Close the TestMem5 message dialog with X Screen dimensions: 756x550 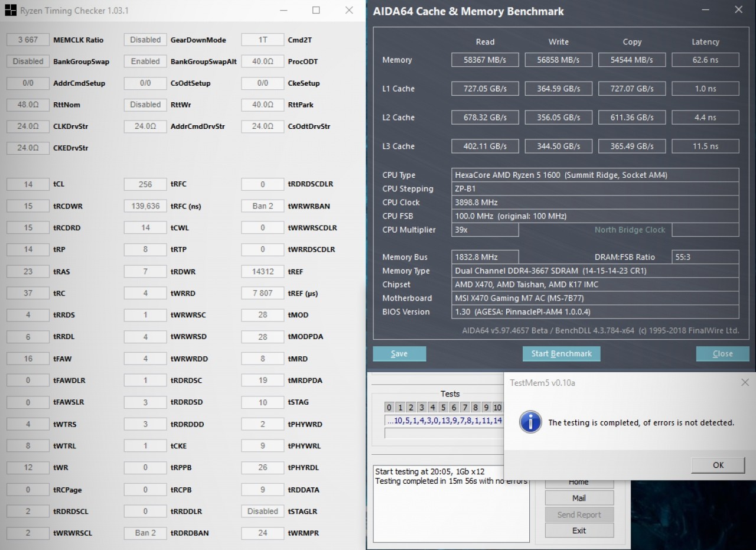point(745,383)
